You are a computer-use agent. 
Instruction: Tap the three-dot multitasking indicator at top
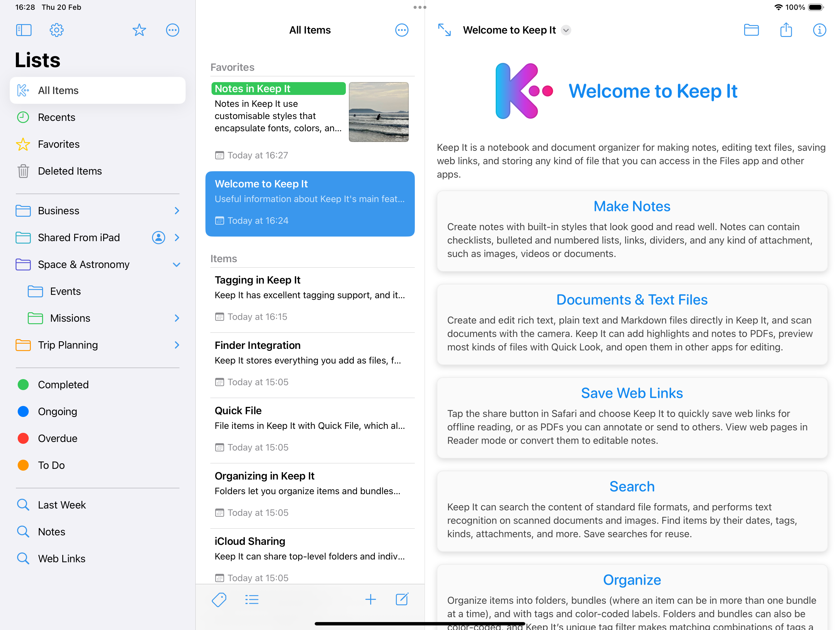click(x=420, y=7)
